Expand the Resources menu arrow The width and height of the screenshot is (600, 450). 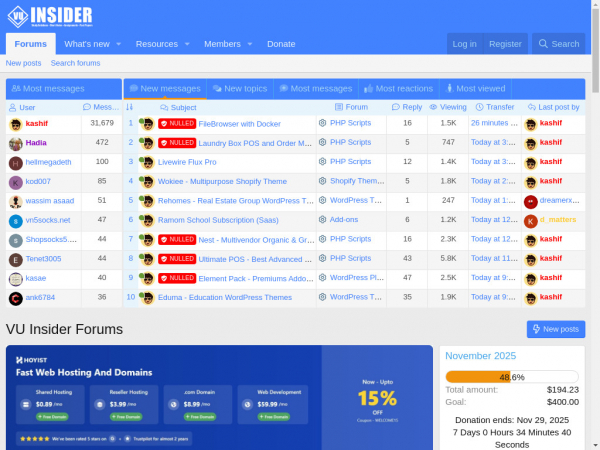186,44
